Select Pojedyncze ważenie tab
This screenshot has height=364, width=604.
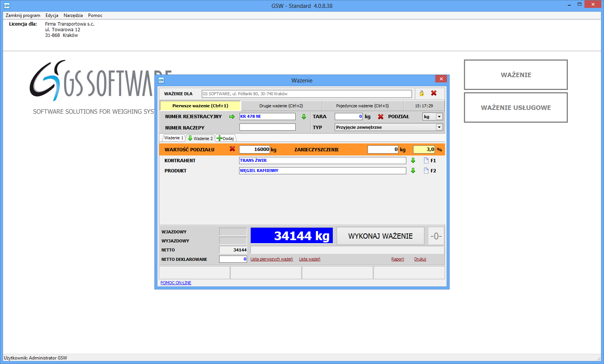point(362,106)
